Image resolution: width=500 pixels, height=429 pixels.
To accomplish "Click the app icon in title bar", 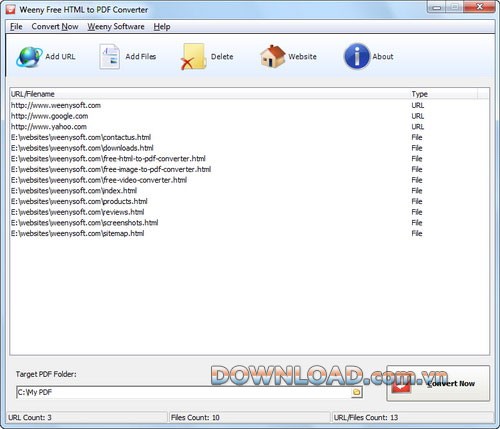I will 10,9.
